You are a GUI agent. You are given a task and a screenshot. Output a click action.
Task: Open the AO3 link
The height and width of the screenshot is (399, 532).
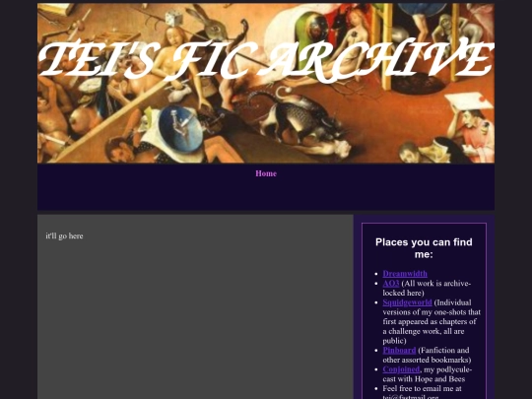[390, 283]
